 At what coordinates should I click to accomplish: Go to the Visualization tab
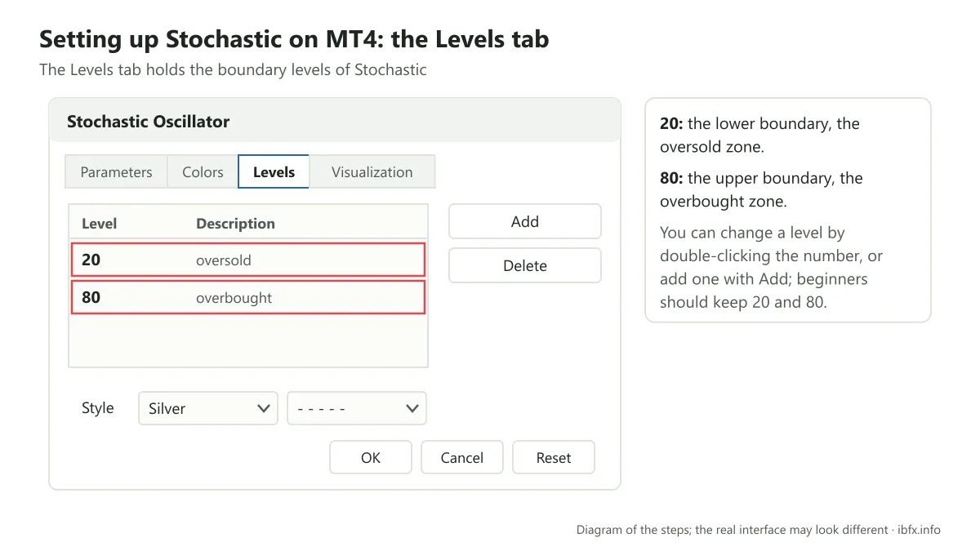point(372,172)
